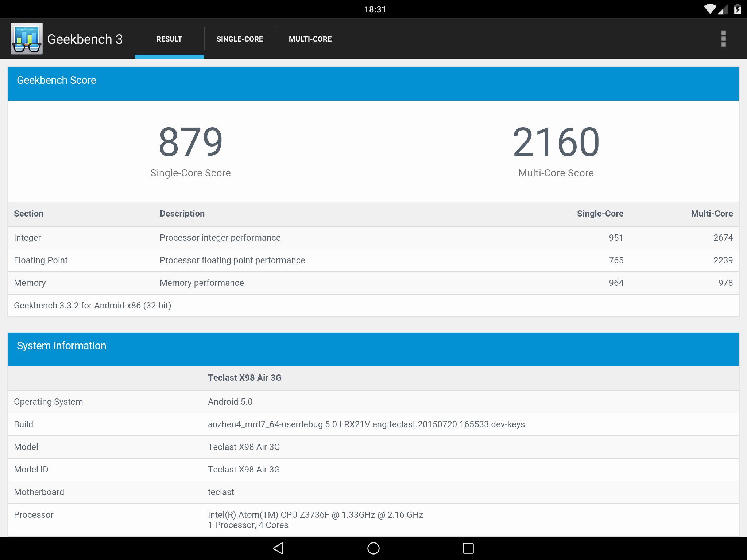Tap the Section column header
The width and height of the screenshot is (747, 560).
coord(28,214)
